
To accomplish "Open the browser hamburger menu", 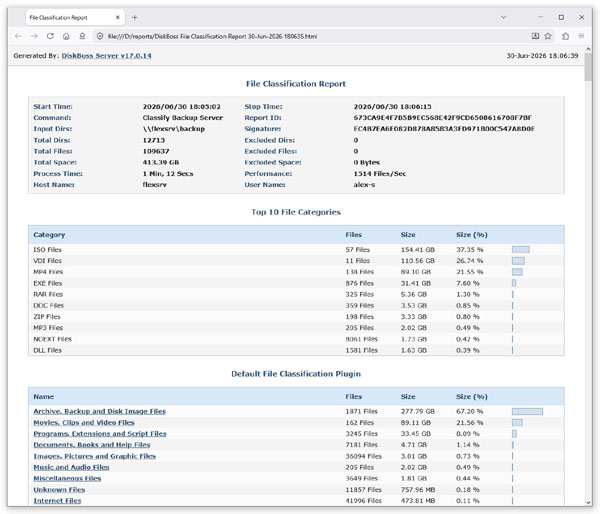I will point(581,36).
